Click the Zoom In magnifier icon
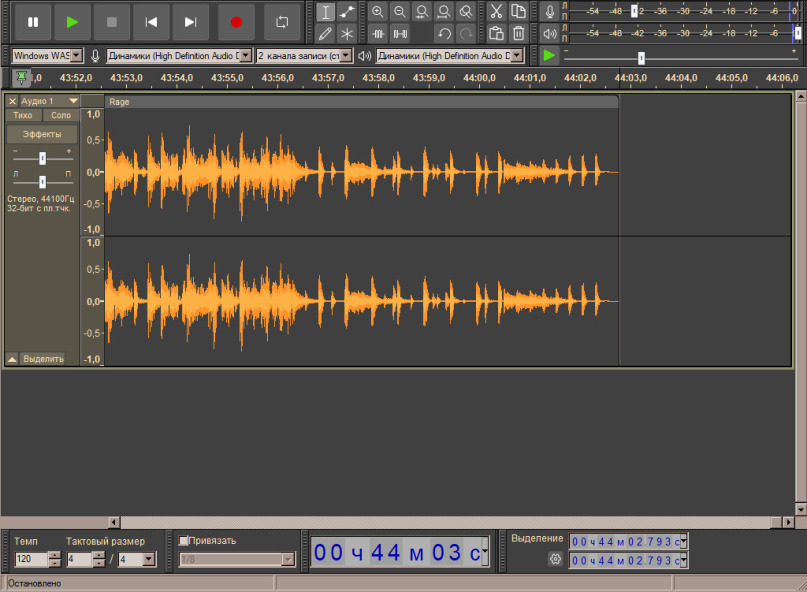 click(377, 12)
